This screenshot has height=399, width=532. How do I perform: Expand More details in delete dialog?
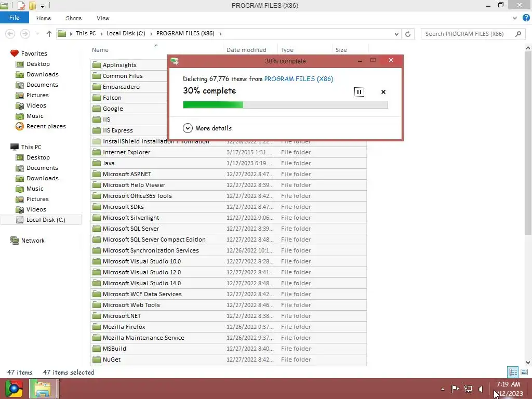[x=207, y=128]
